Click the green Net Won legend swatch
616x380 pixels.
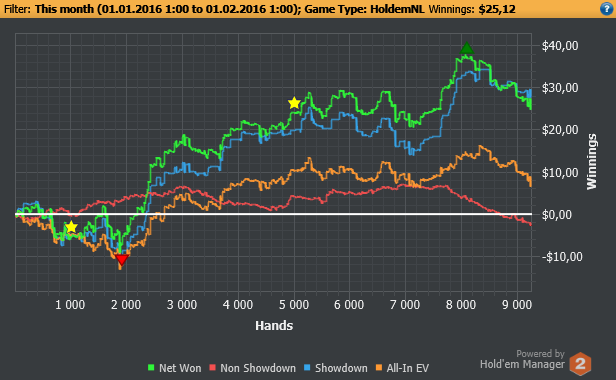[x=151, y=368]
